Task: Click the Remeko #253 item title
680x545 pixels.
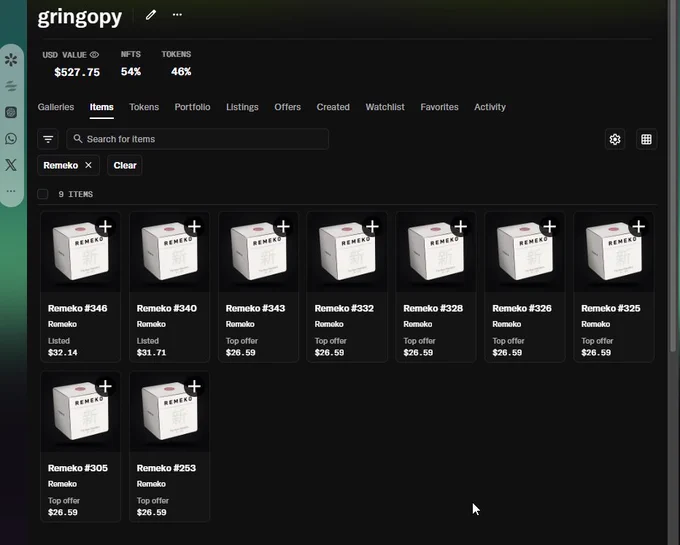Action: (166, 468)
